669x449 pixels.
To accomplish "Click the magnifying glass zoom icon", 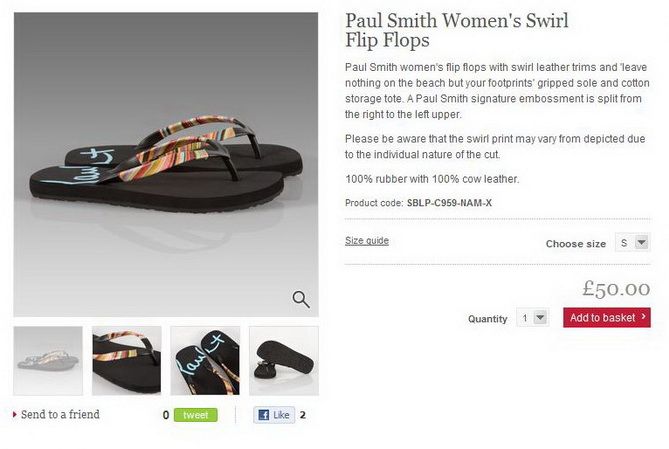I will [x=301, y=300].
